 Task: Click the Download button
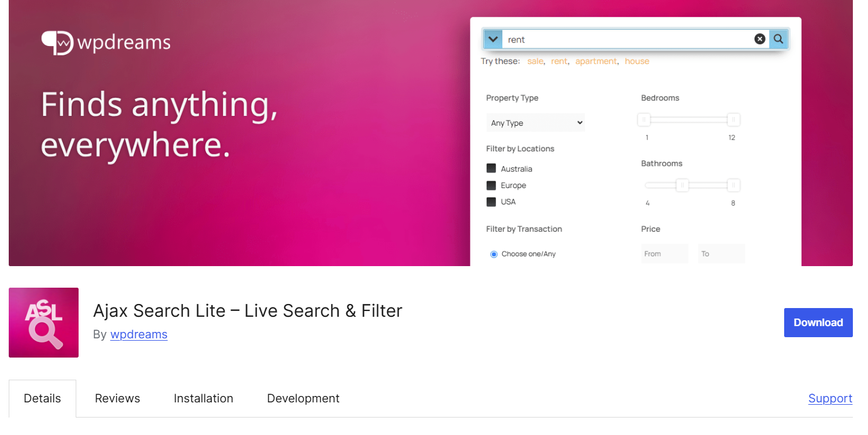point(818,323)
